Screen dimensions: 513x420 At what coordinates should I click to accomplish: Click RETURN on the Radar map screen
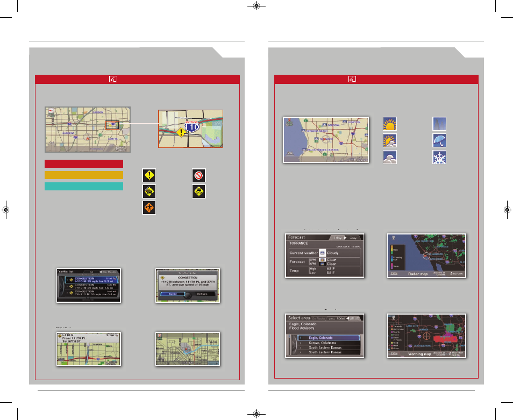(457, 274)
